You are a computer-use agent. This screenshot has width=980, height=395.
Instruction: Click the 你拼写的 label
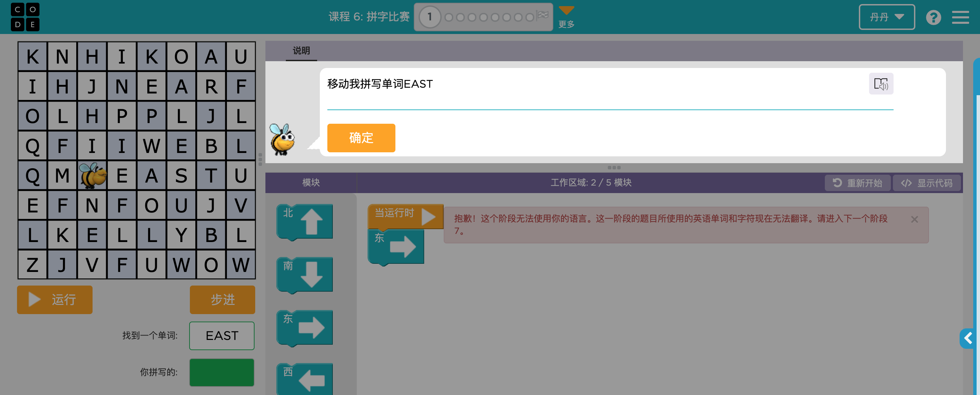pos(159,372)
